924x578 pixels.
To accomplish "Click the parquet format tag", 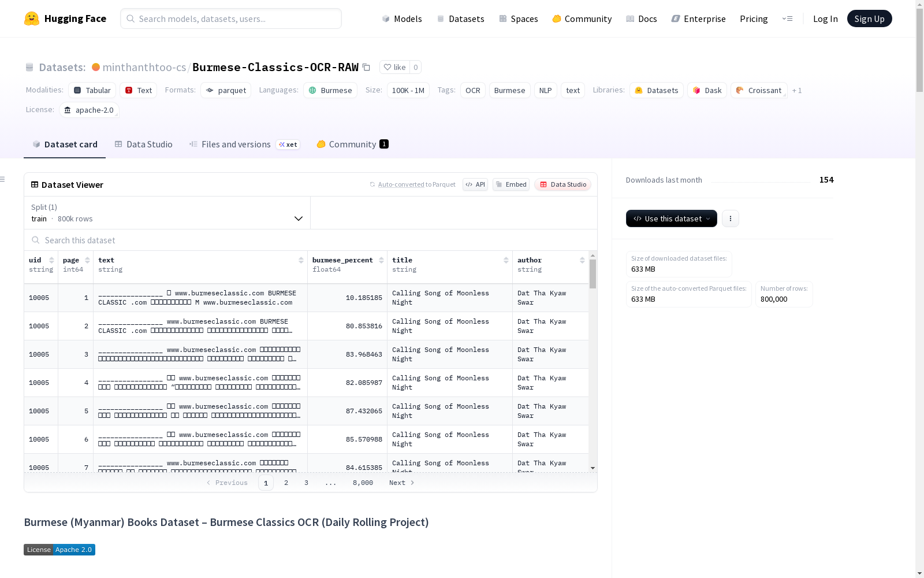I will coord(226,90).
